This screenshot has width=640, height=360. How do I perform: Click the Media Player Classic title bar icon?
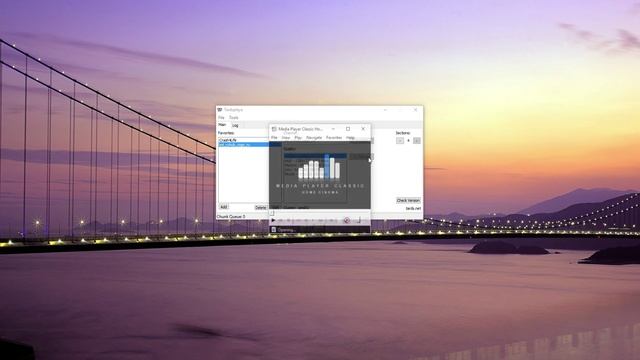(x=274, y=129)
